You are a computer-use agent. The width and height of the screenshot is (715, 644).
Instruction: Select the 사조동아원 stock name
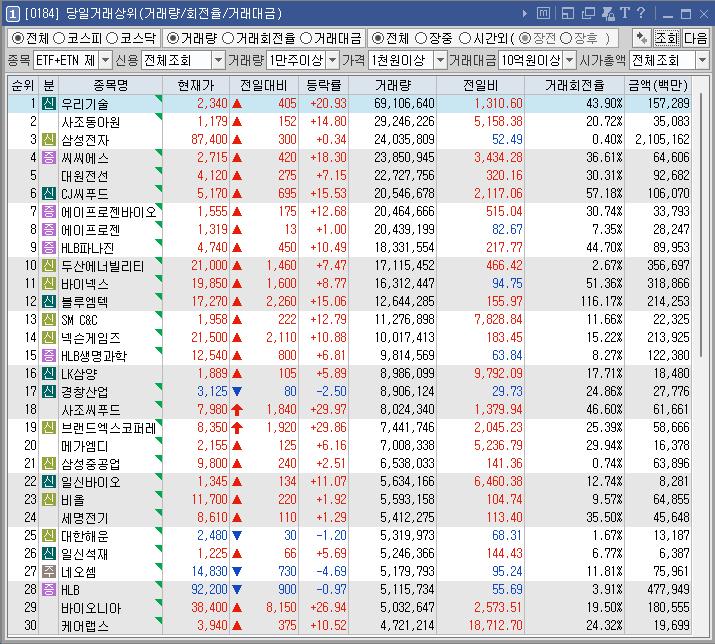coord(91,122)
